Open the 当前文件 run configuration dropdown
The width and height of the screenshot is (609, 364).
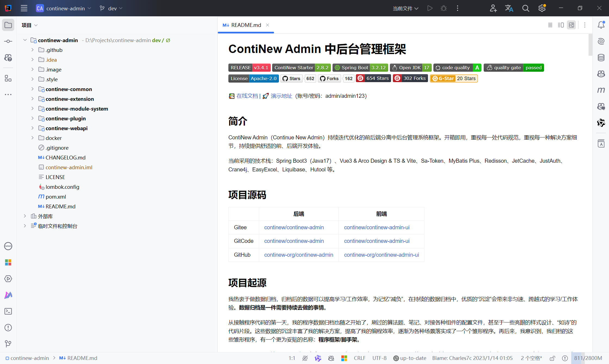tap(405, 8)
